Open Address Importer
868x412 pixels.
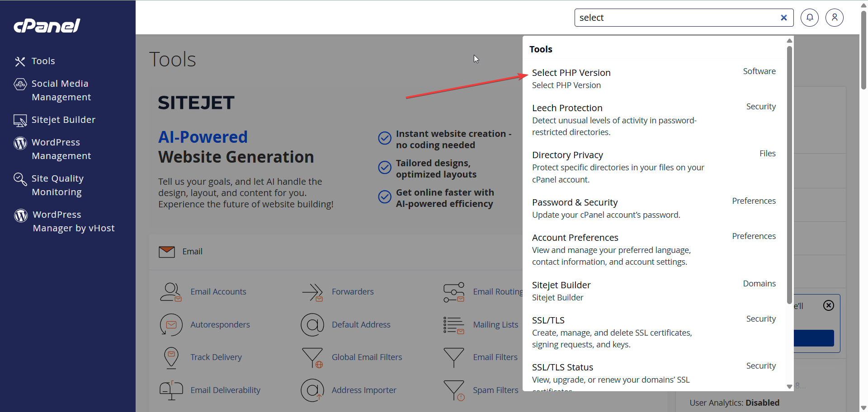(x=364, y=390)
